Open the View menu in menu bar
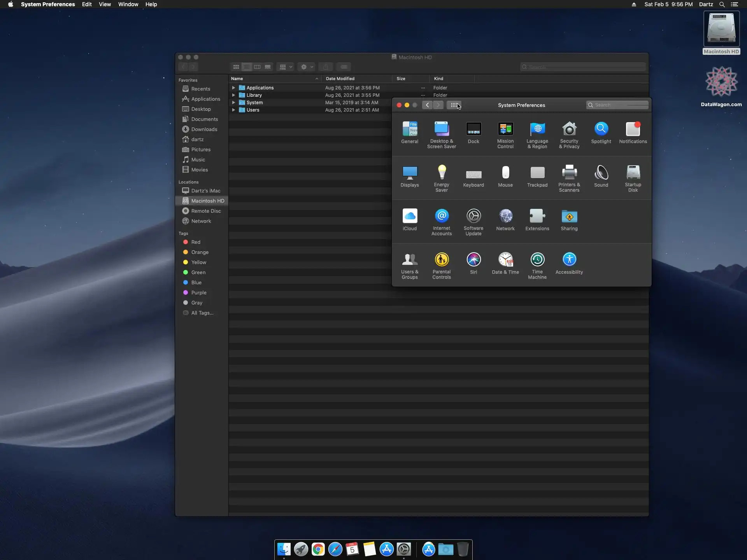747x560 pixels. tap(105, 4)
